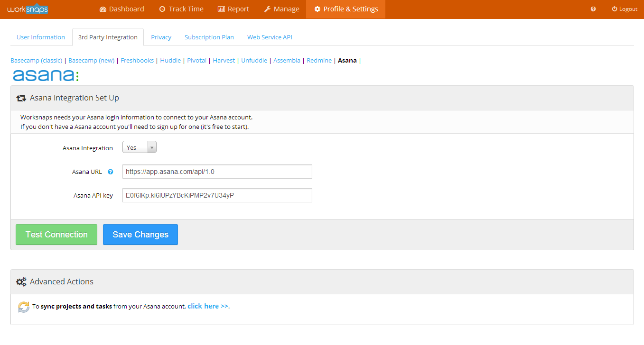Image resolution: width=644 pixels, height=345 pixels.
Task: Open the Web Service API tab
Action: (x=270, y=37)
